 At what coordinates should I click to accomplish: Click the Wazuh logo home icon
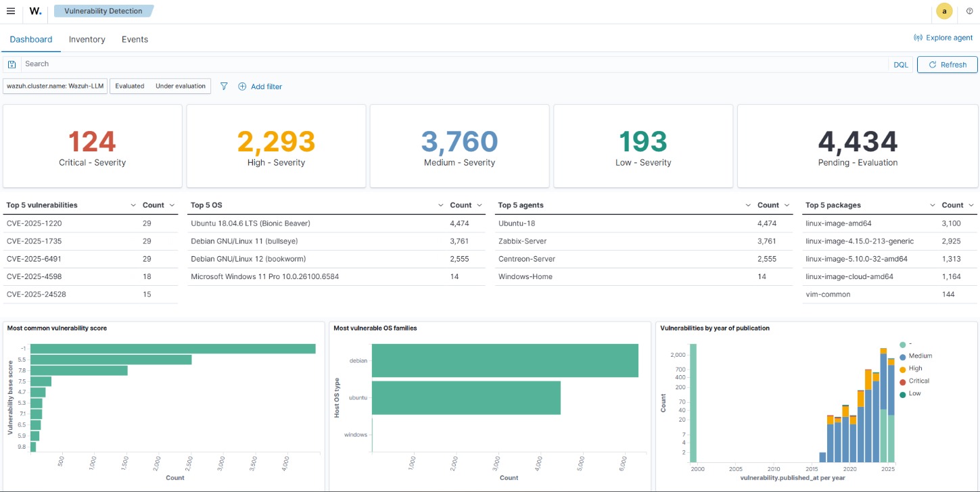(x=35, y=11)
